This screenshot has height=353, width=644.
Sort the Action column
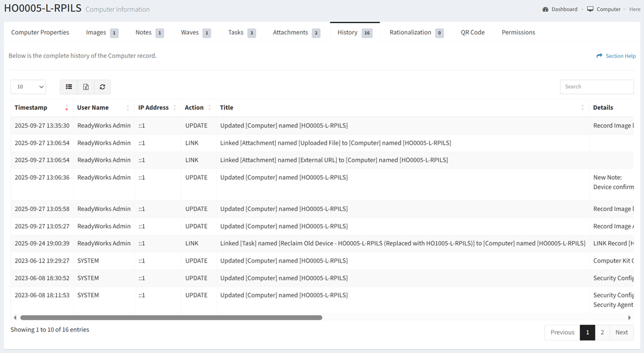pyautogui.click(x=209, y=108)
